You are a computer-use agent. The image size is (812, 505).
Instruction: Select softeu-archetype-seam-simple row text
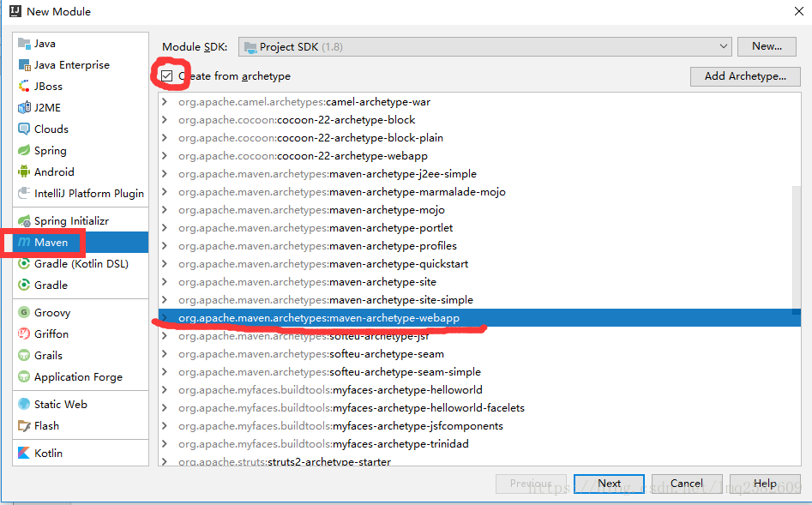point(329,372)
